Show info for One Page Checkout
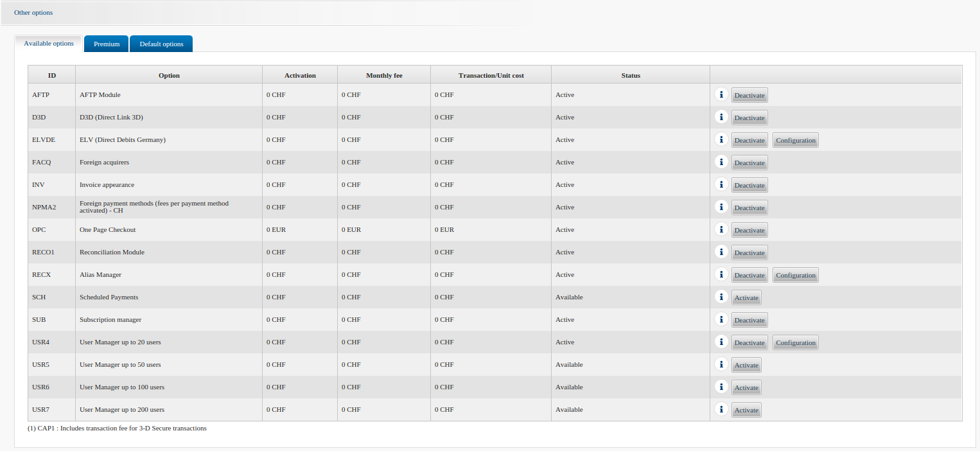This screenshot has height=451, width=980. point(721,230)
